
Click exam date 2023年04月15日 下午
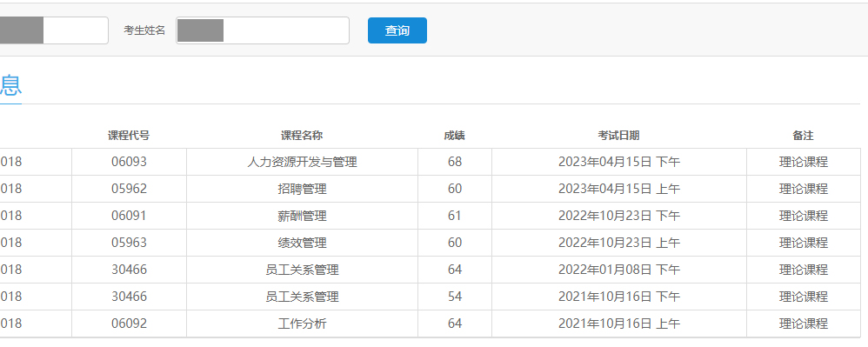pos(619,162)
